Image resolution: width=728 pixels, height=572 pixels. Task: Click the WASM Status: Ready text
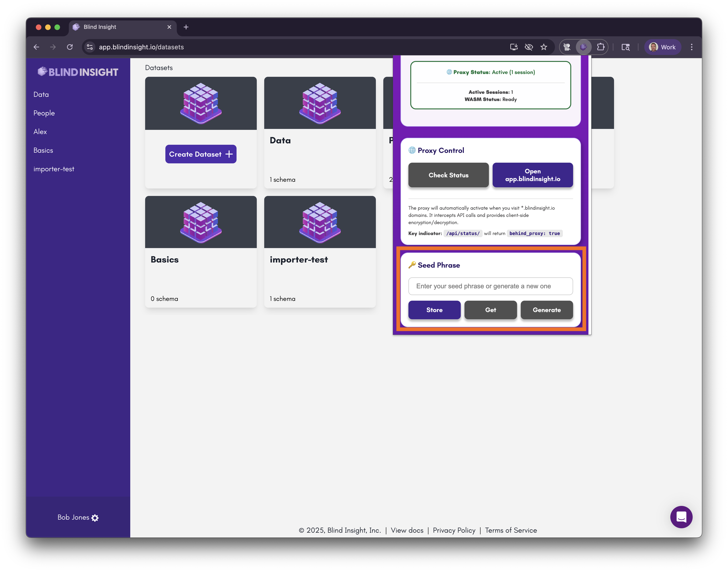point(490,99)
